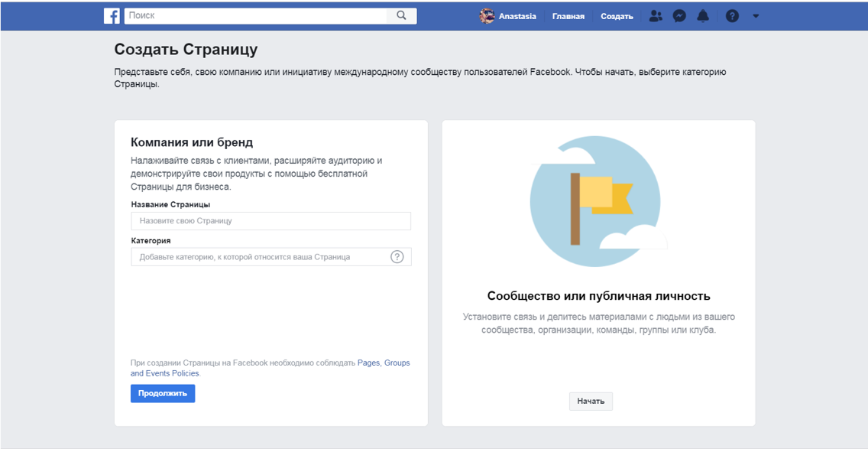This screenshot has width=868, height=449.
Task: Expand the account dropdown arrow
Action: (756, 16)
